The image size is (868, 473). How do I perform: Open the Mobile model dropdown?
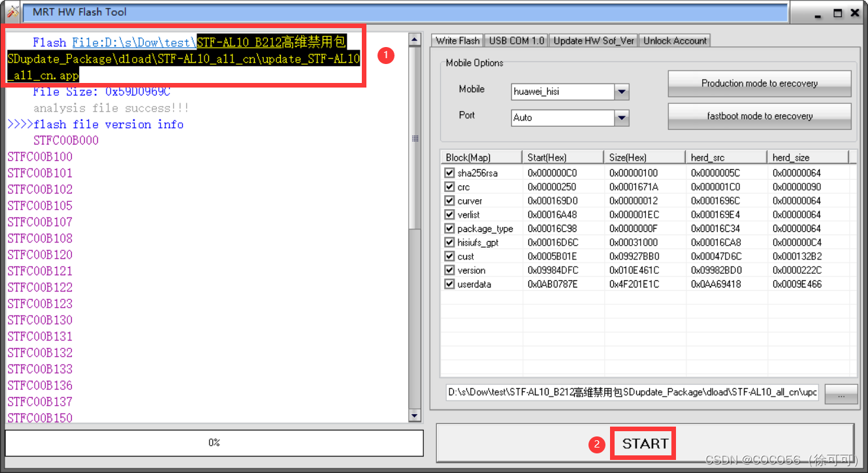click(x=622, y=92)
